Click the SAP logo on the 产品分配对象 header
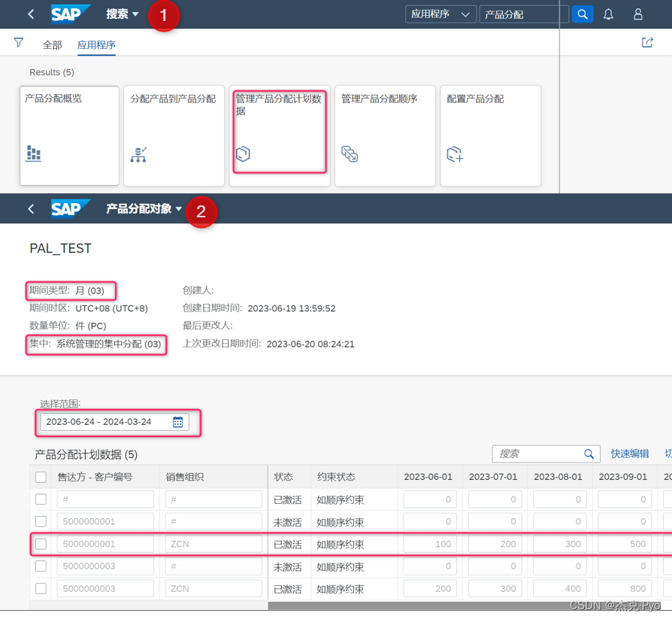672x619 pixels. pos(71,208)
